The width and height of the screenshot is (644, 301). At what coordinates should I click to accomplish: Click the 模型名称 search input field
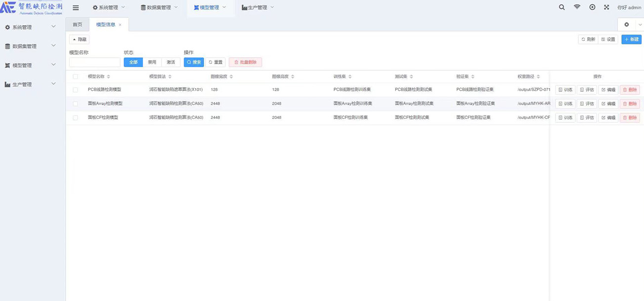point(94,63)
